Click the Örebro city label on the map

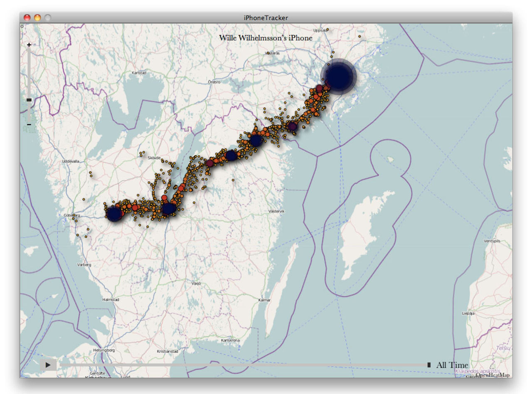(214, 82)
